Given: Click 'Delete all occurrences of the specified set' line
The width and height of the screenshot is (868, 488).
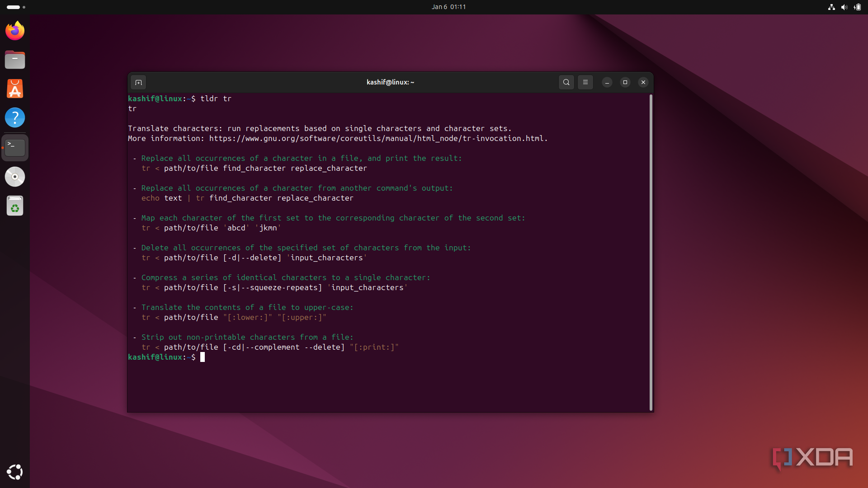Looking at the screenshot, I should 306,248.
